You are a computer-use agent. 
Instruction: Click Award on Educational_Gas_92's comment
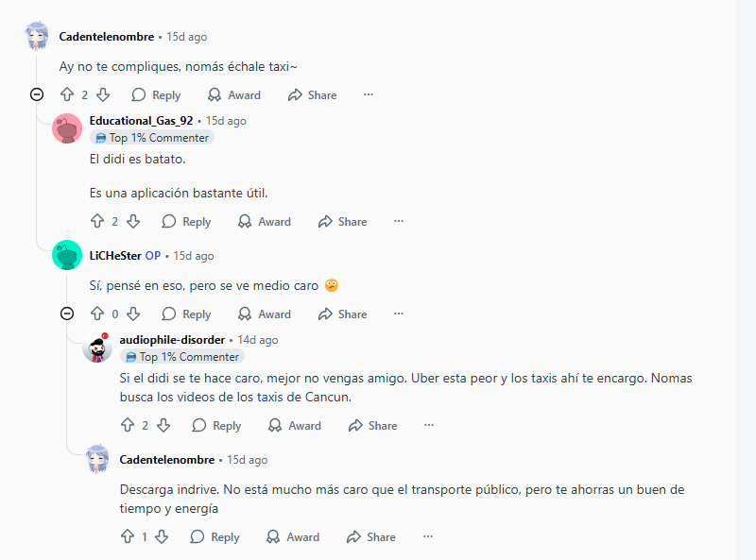(264, 221)
